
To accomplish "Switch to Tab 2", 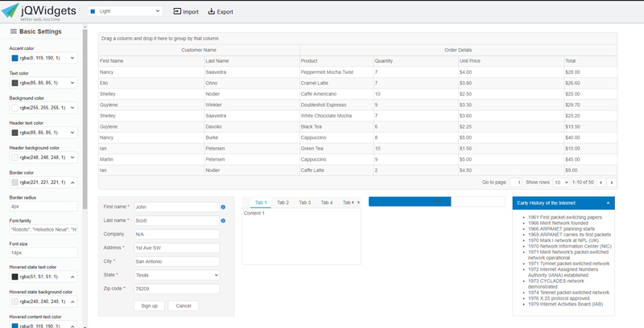I will [x=283, y=203].
